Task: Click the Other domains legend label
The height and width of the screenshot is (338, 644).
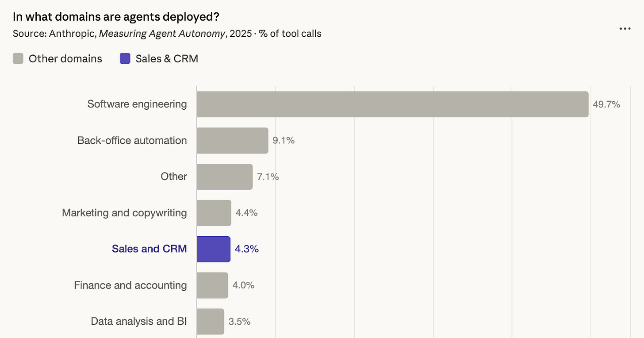Action: 65,58
